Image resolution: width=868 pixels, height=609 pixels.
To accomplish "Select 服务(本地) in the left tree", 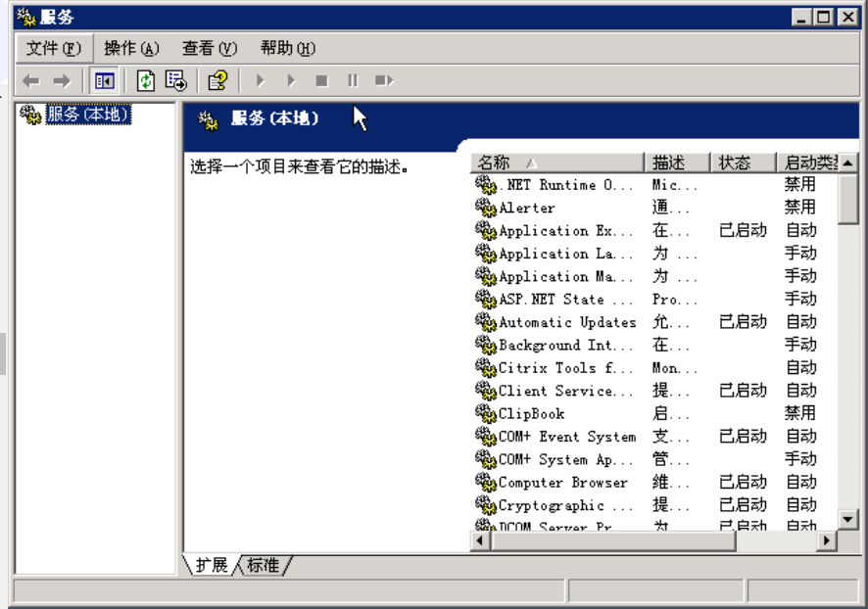I will tap(88, 115).
